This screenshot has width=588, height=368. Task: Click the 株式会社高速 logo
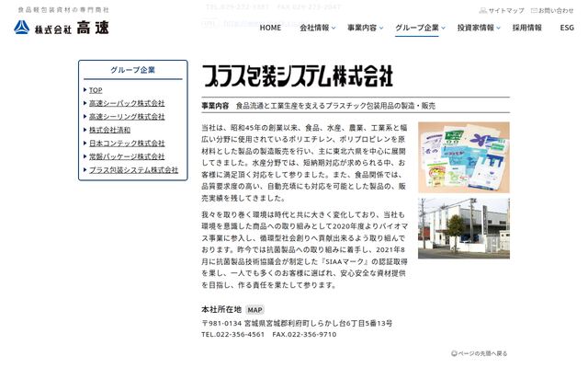tap(62, 28)
